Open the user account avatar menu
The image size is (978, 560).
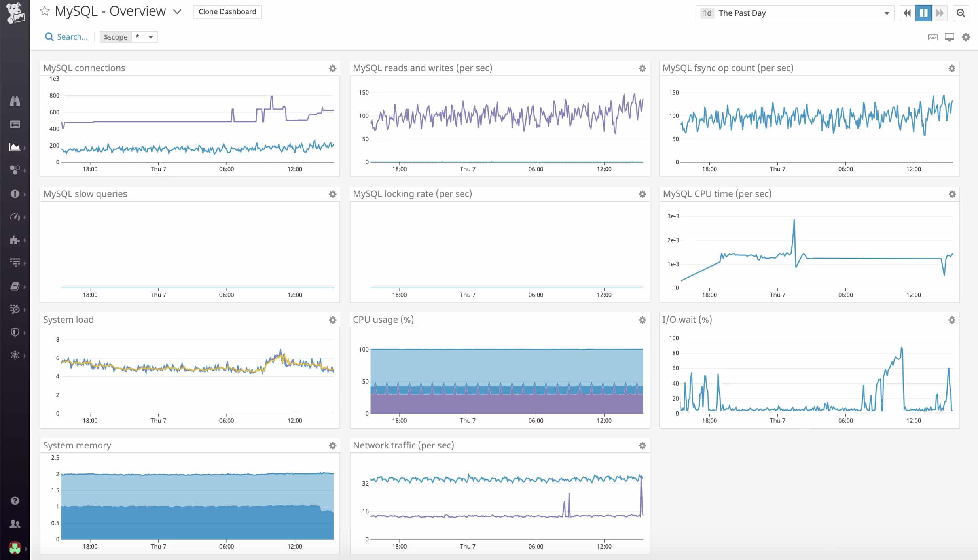(15, 548)
